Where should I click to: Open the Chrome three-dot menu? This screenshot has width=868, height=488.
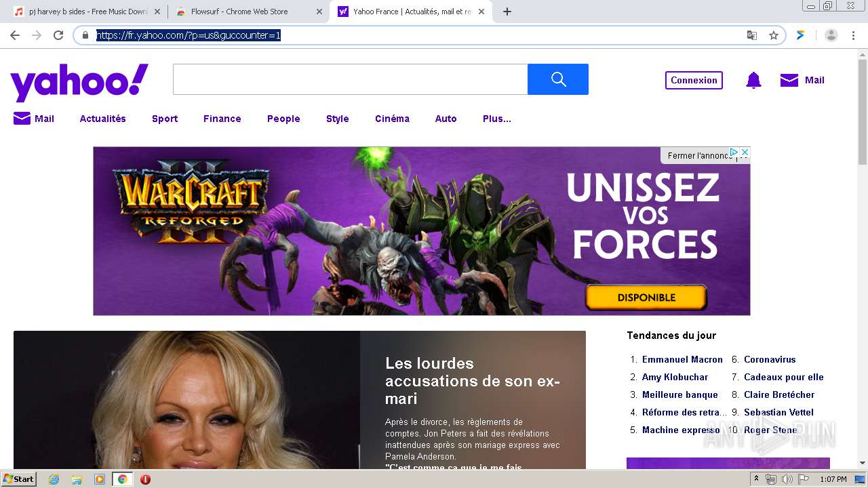tap(854, 35)
